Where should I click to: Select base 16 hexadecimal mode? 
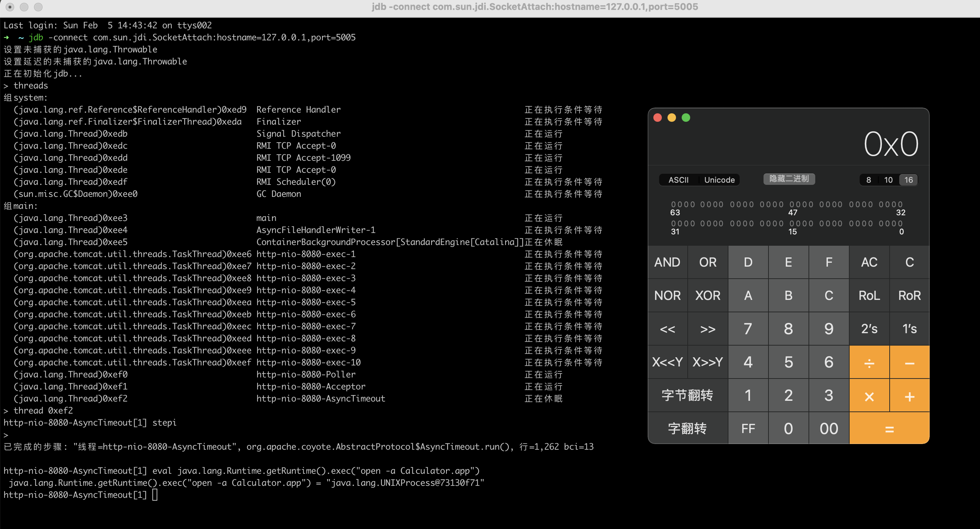click(908, 180)
